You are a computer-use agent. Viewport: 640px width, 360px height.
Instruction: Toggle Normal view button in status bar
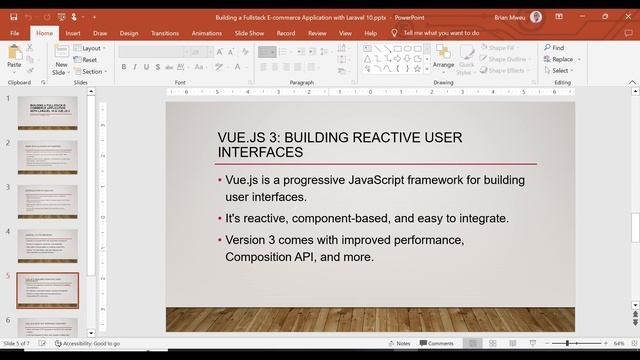[473, 343]
